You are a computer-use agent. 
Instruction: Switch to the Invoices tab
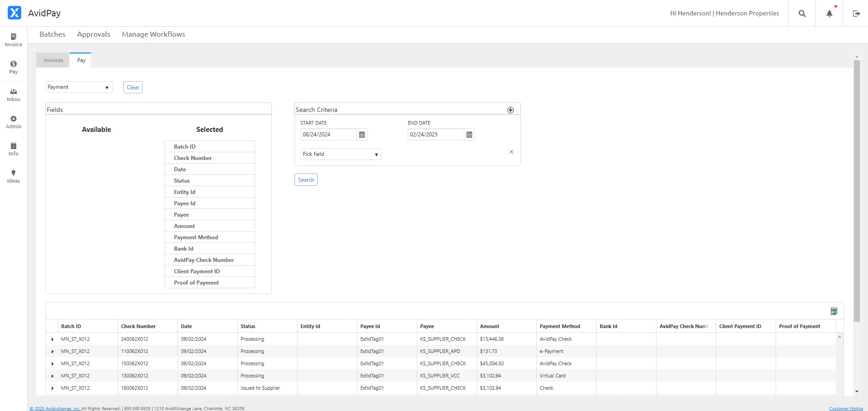point(53,60)
